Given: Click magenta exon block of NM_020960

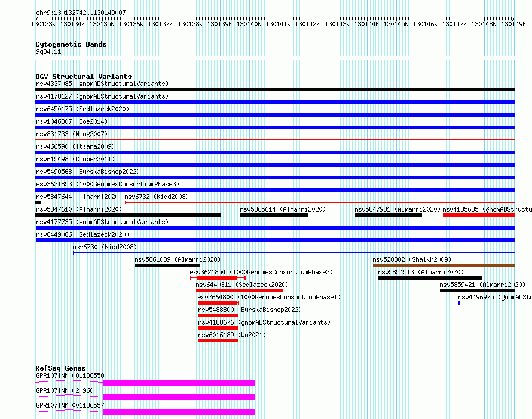Looking at the screenshot, I should pyautogui.click(x=179, y=397).
